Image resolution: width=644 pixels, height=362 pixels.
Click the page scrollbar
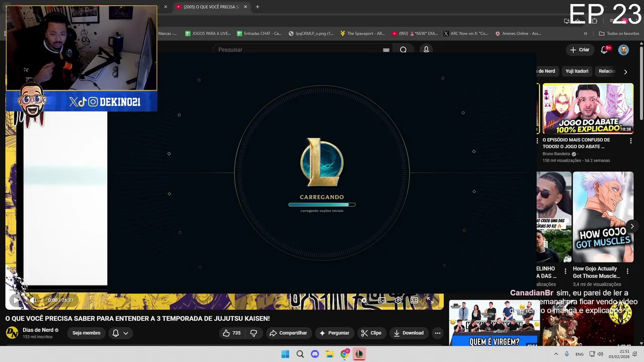click(x=641, y=83)
